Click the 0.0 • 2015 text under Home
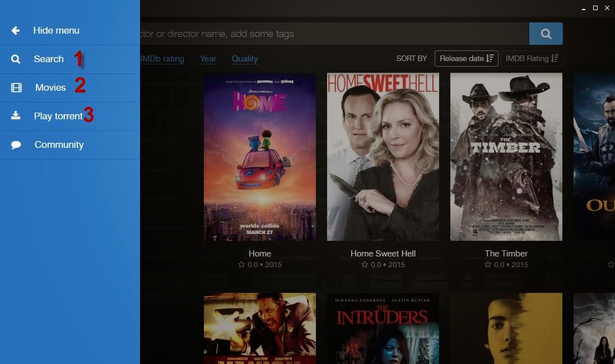 265,265
